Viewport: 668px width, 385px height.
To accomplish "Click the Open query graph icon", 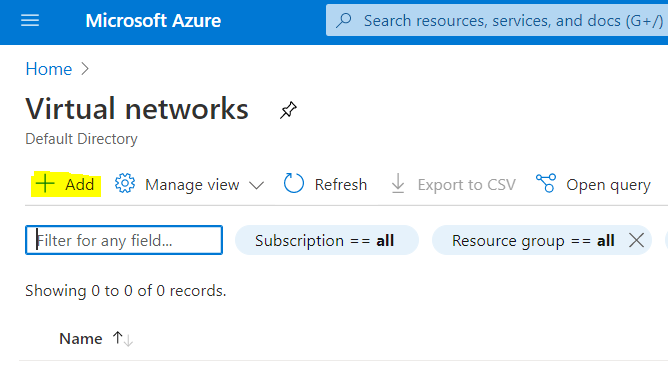I will (x=546, y=183).
